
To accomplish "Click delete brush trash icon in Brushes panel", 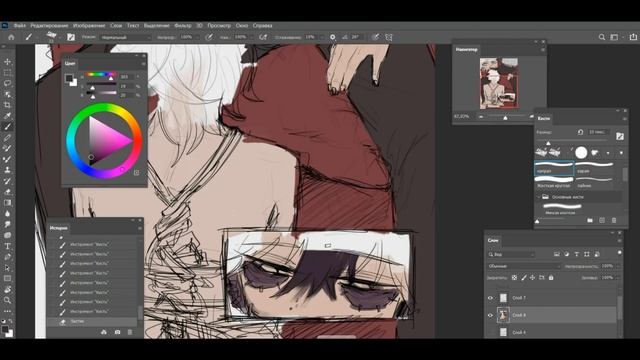I will (x=614, y=220).
